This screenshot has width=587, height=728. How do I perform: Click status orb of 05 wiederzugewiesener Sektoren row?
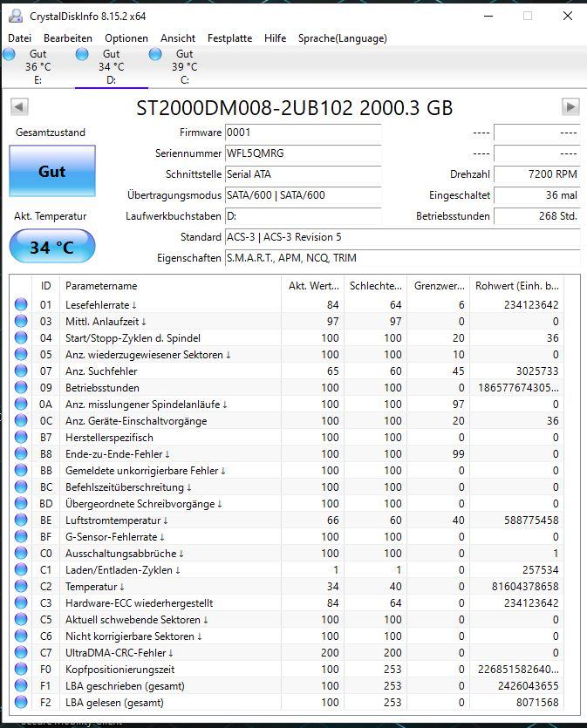(21, 354)
